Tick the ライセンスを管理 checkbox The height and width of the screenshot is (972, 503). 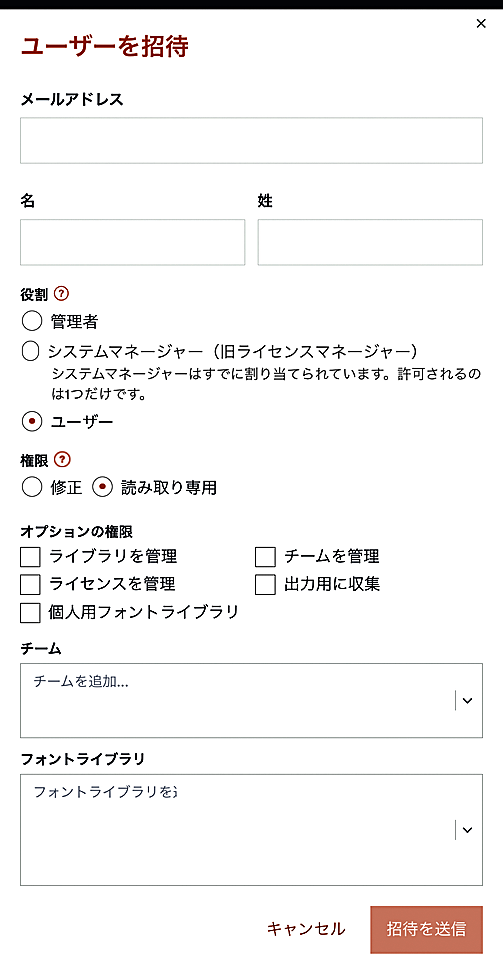pos(30,585)
